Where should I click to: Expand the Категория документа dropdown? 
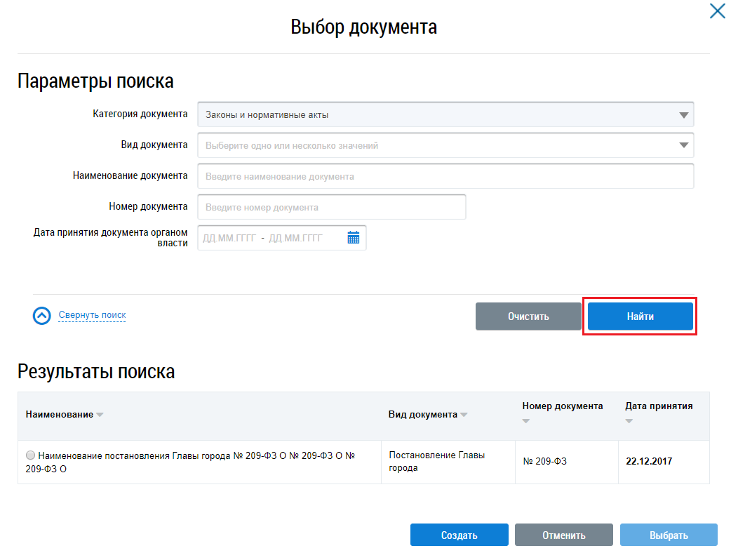(x=684, y=115)
